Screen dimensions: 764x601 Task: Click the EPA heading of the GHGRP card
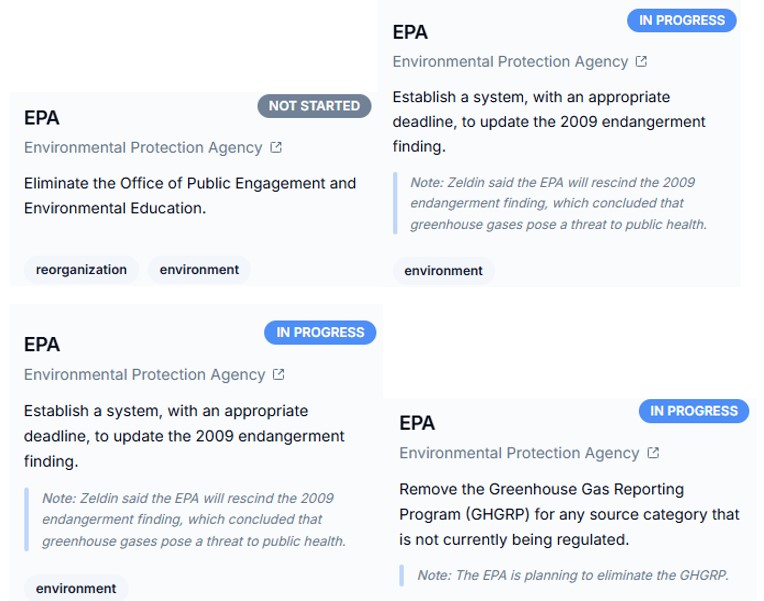click(417, 423)
